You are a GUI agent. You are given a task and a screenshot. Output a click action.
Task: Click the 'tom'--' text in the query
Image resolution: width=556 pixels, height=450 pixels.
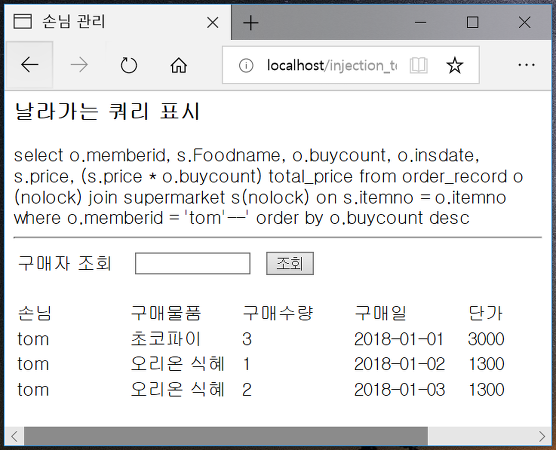click(217, 218)
